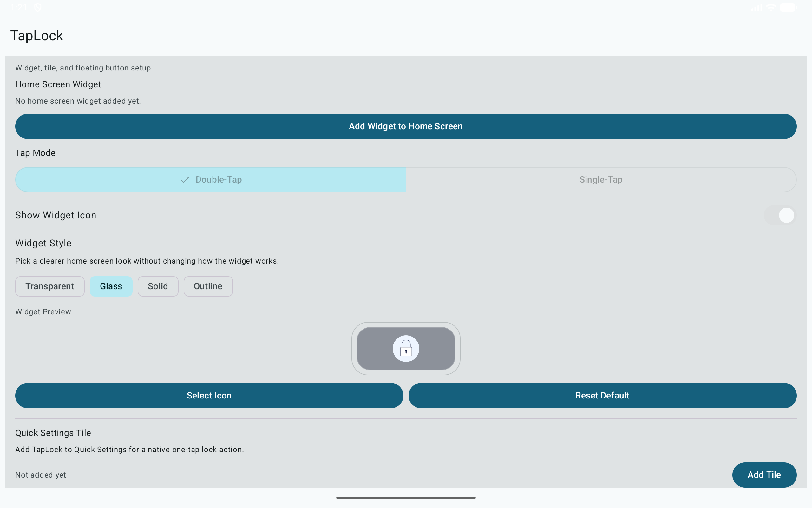Choose the Solid widget style
Screen dimensions: 812x508
158,286
